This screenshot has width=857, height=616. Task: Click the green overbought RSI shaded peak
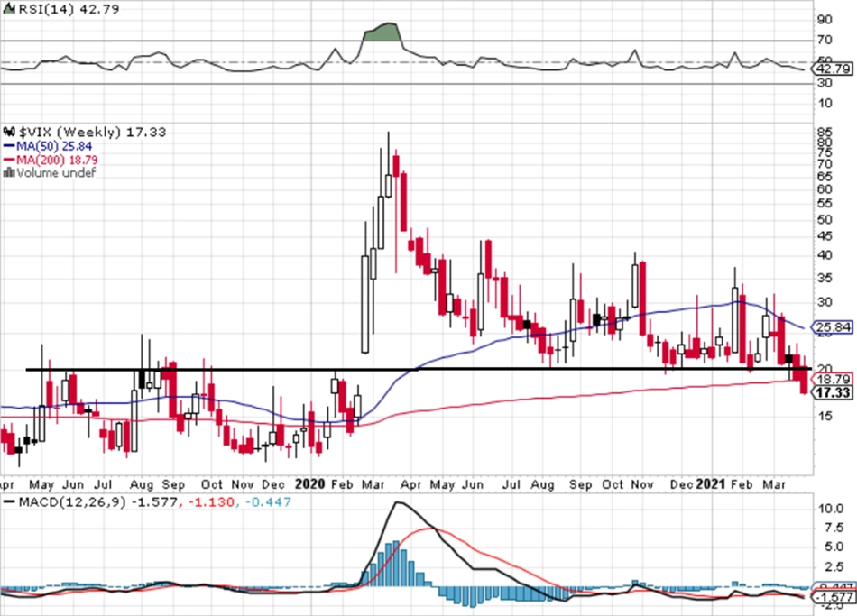pos(382,32)
